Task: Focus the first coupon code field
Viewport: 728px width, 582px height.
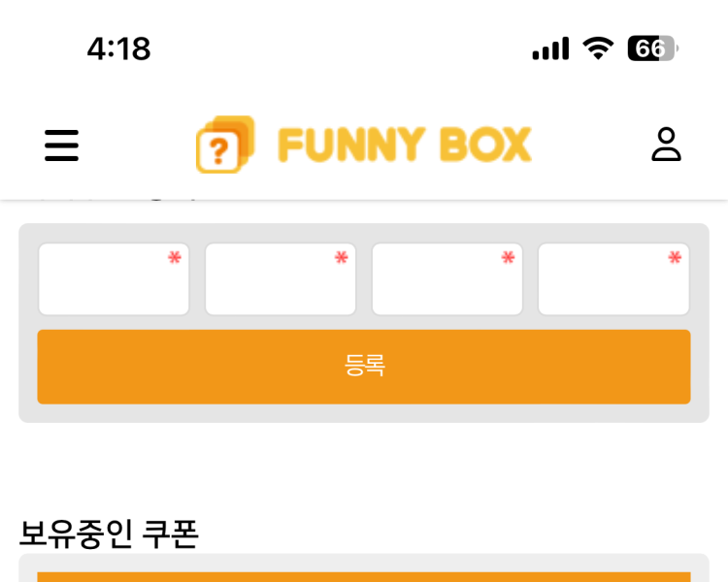Action: 107,280
